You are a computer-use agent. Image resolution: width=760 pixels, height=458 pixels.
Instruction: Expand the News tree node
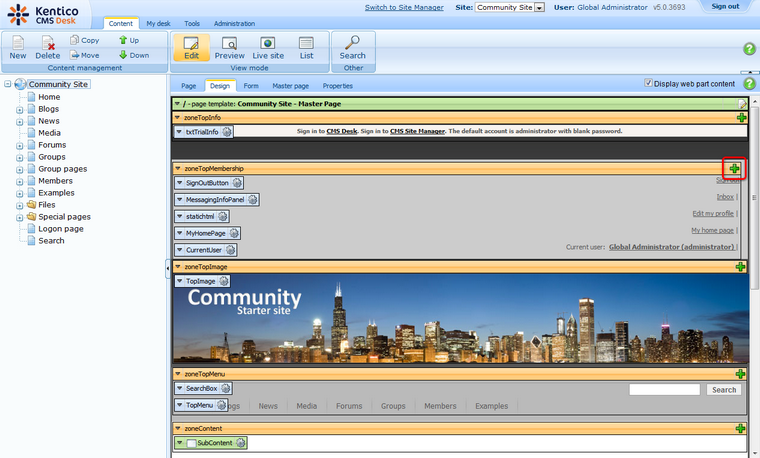19,122
